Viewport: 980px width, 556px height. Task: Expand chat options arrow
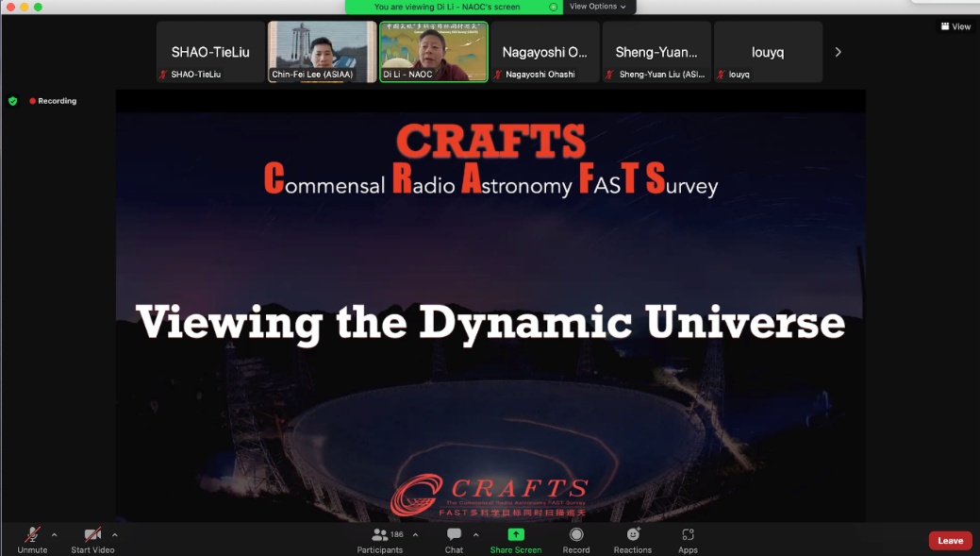click(x=476, y=534)
